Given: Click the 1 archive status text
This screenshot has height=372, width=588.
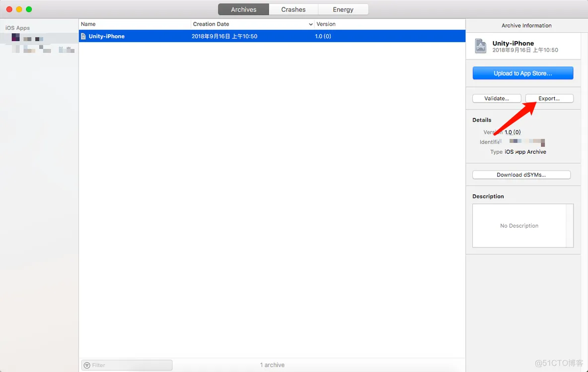Looking at the screenshot, I should coord(272,365).
